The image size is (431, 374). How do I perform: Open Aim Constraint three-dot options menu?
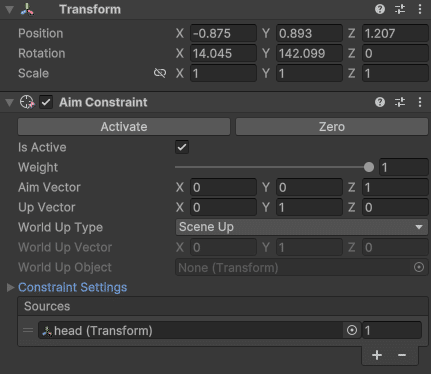[x=420, y=102]
